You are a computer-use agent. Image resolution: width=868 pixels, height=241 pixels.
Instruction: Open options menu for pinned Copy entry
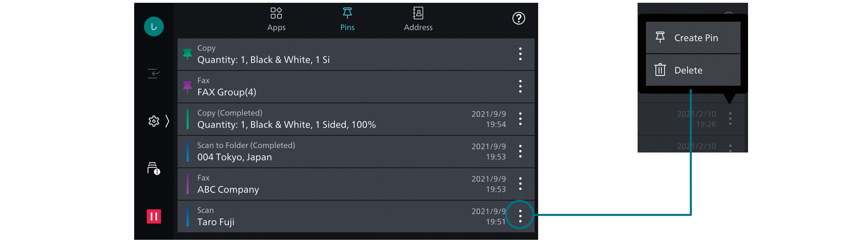click(x=520, y=54)
